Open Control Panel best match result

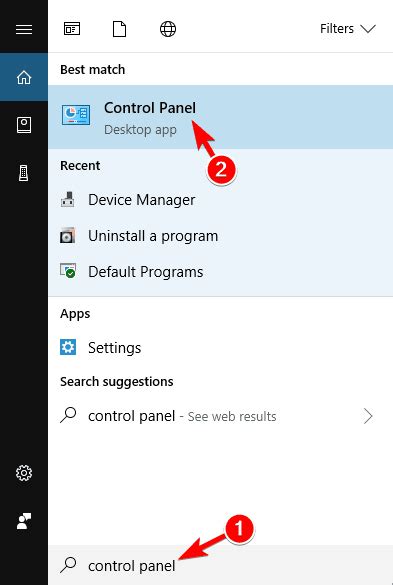tap(220, 117)
